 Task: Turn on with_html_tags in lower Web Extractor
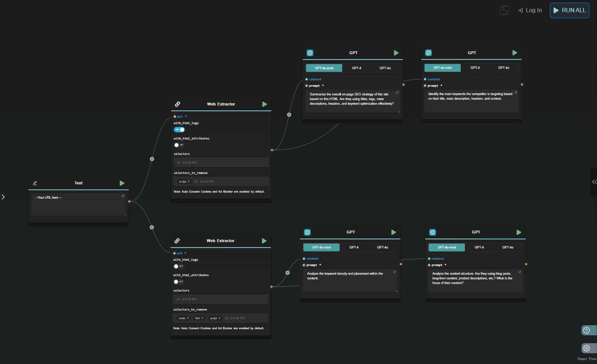pyautogui.click(x=179, y=266)
